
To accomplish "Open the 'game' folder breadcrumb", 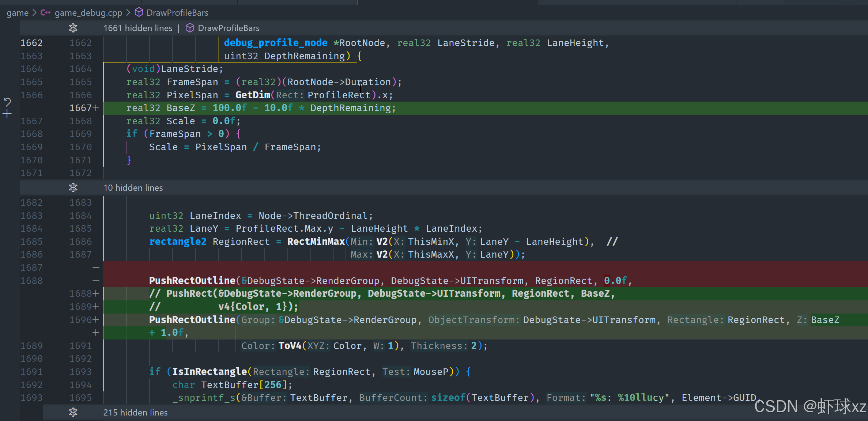I will [x=17, y=13].
